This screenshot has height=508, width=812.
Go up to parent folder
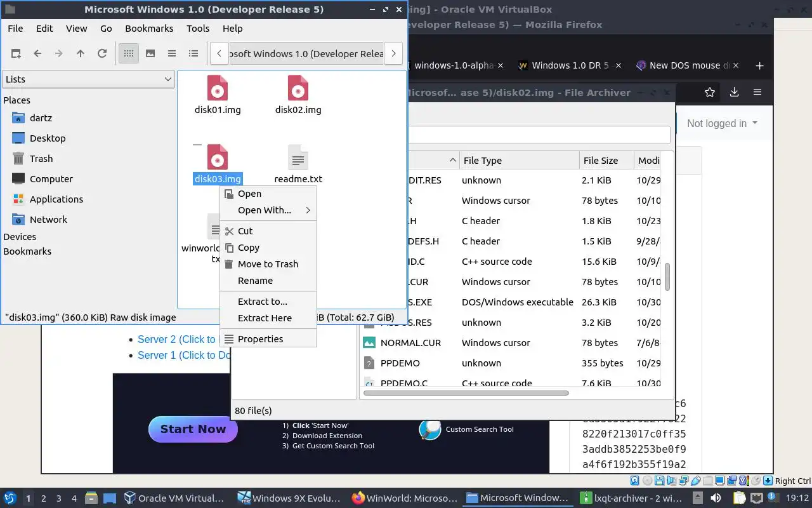point(81,54)
